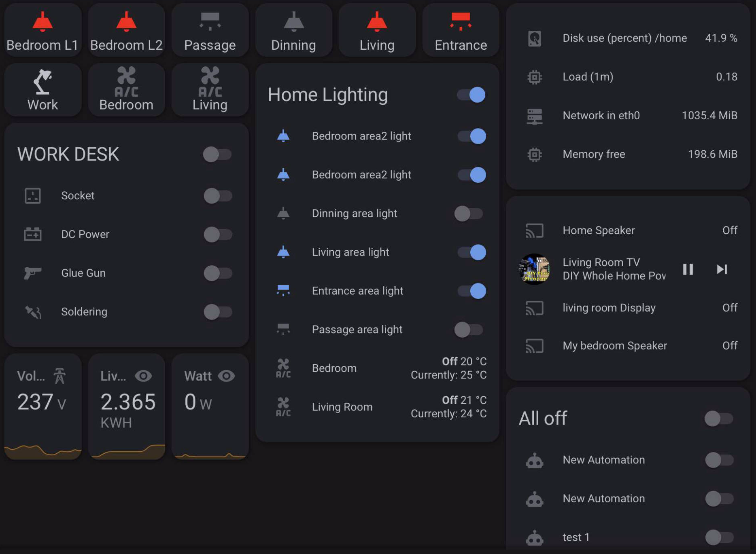The image size is (756, 554).
Task: Open Living Room TV media thumbnail
Action: 535,269
